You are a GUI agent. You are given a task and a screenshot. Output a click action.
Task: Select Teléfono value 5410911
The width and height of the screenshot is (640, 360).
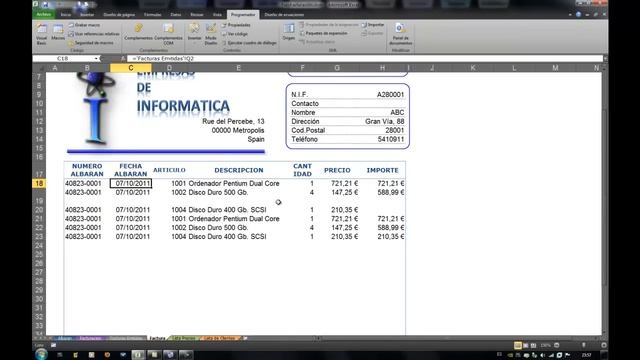coord(391,139)
